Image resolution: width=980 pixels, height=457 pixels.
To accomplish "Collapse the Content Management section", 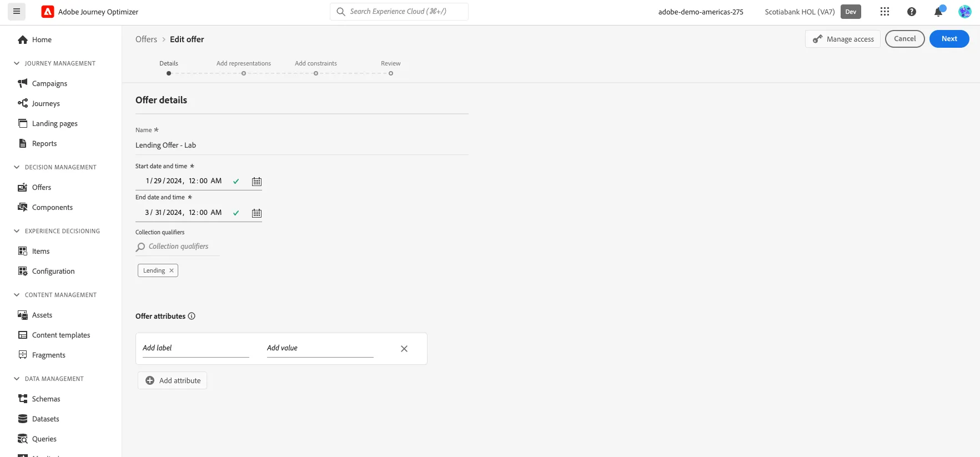I will click(17, 295).
